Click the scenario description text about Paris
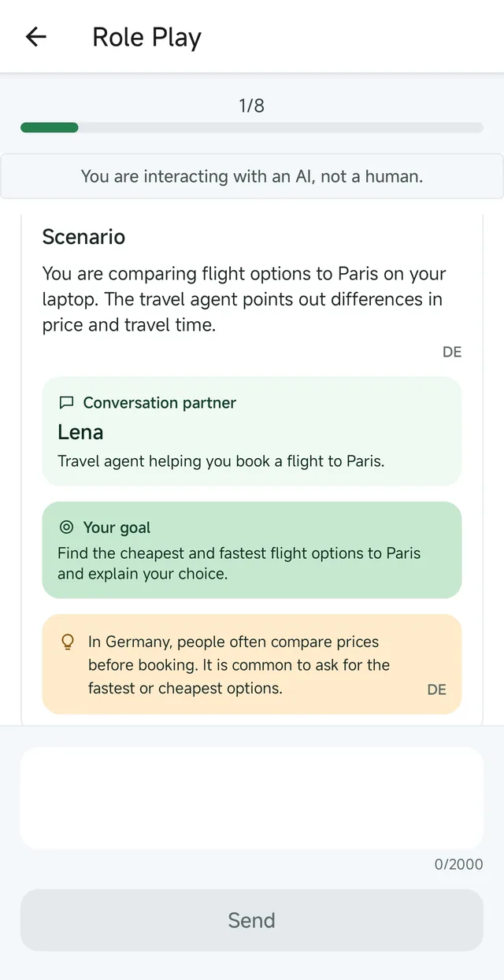Image resolution: width=504 pixels, height=980 pixels. click(244, 299)
